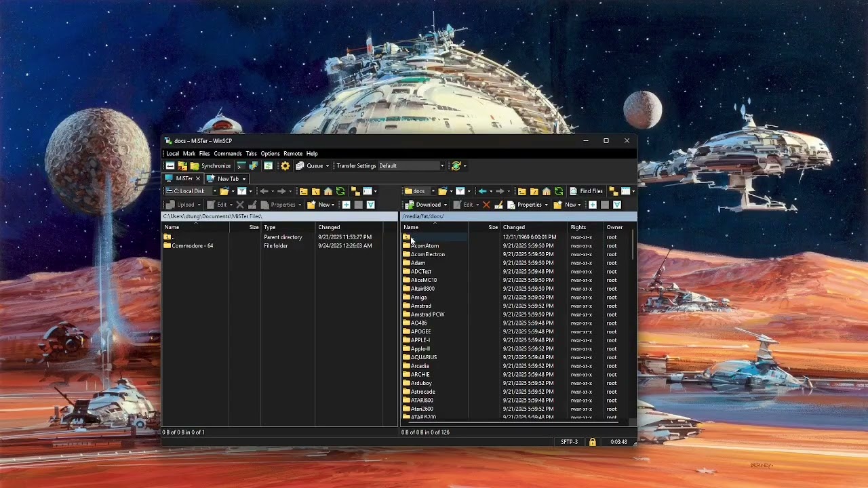Toggle the remote panel directory tree
The width and height of the screenshot is (868, 488).
pos(613,191)
